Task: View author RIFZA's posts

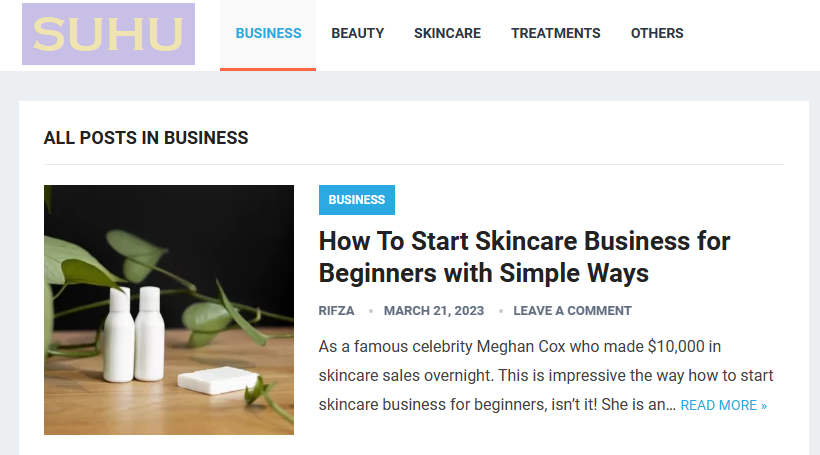Action: click(336, 311)
